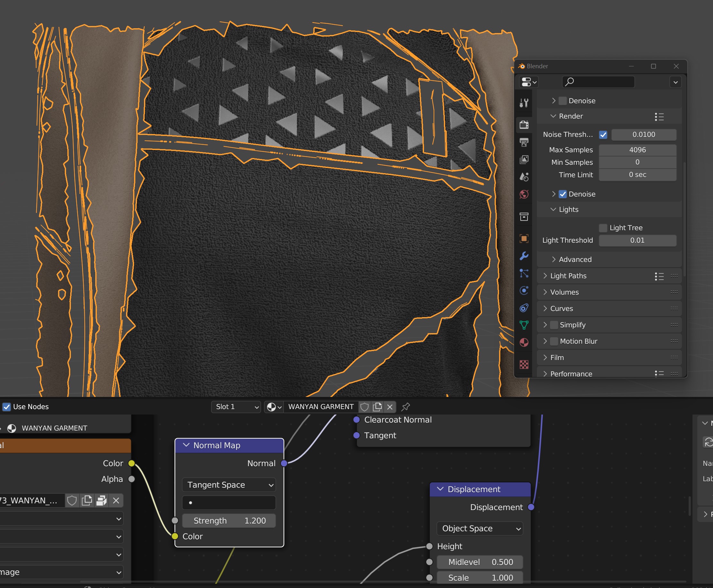Open the World properties tab
The image size is (713, 588).
point(524,194)
